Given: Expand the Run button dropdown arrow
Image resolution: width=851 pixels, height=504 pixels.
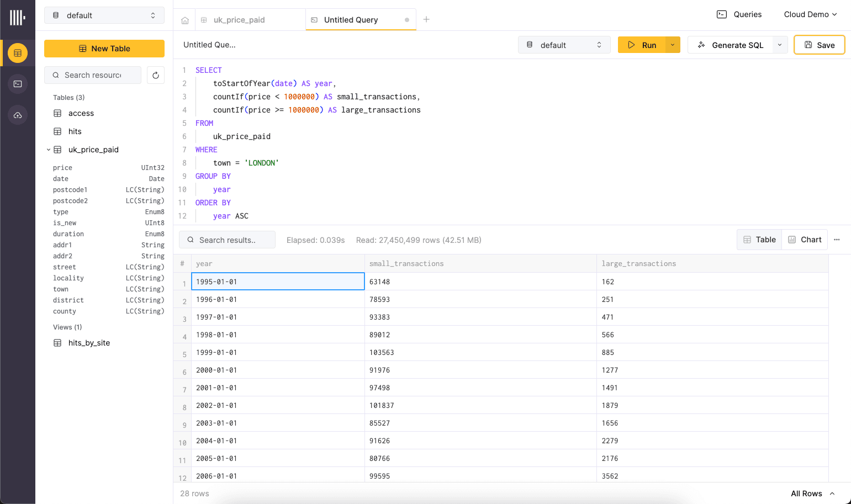Looking at the screenshot, I should [673, 45].
